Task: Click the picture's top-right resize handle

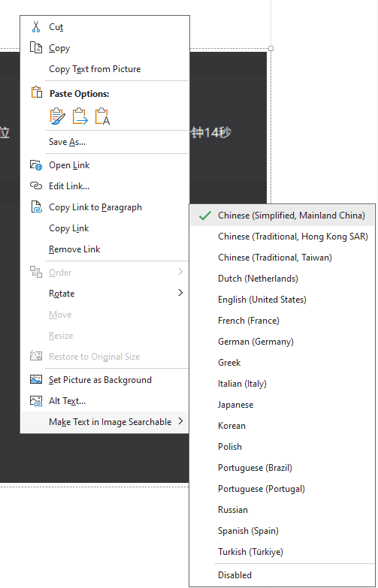Action: pos(271,48)
